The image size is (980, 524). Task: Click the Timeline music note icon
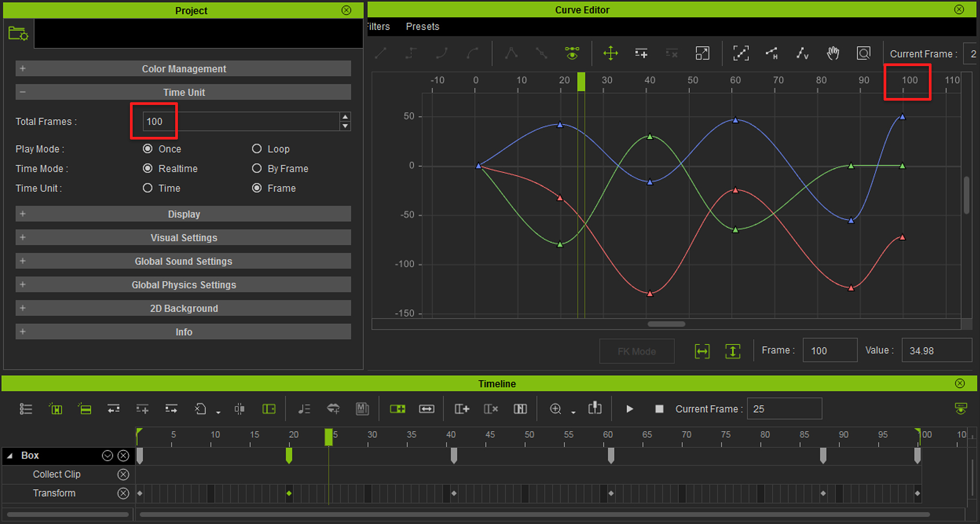[304, 408]
